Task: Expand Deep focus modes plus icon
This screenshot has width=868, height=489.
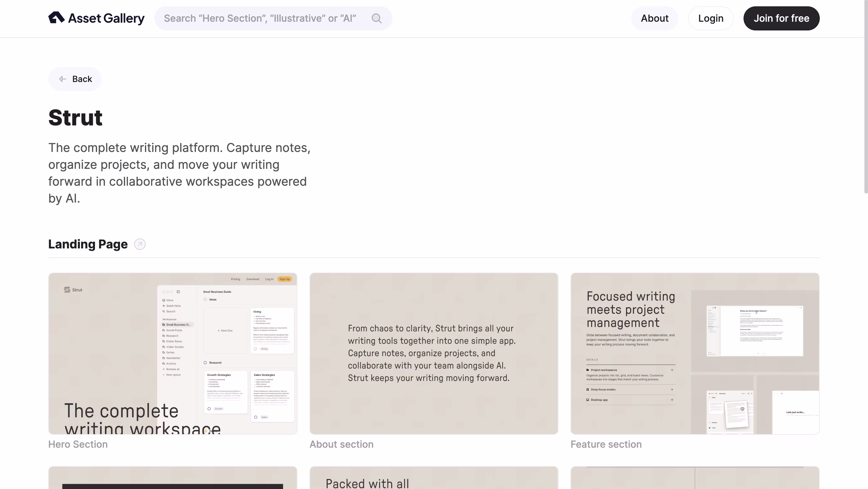Action: click(672, 389)
